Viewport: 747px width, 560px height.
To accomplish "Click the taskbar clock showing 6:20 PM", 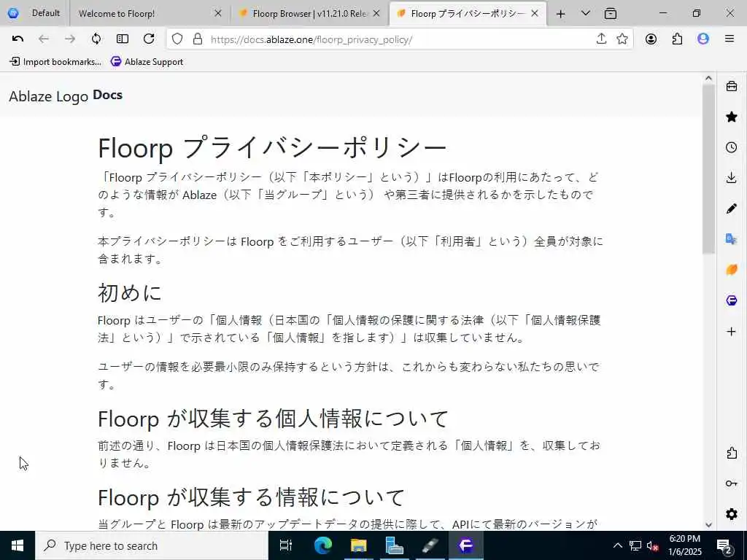I will [x=684, y=545].
